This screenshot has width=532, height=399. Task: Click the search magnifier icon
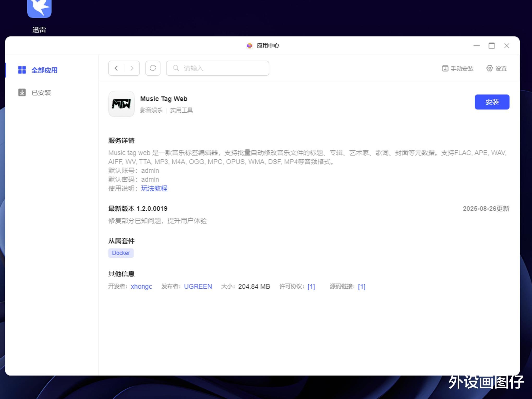pyautogui.click(x=176, y=68)
